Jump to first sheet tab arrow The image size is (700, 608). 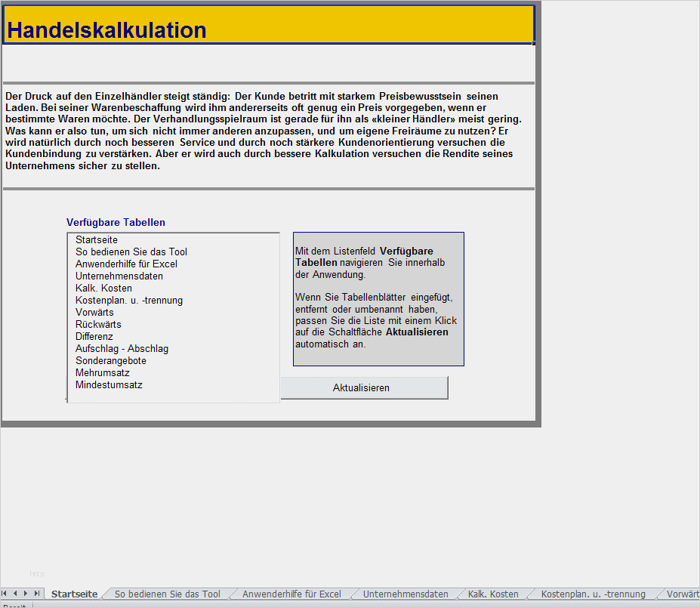(x=5, y=593)
